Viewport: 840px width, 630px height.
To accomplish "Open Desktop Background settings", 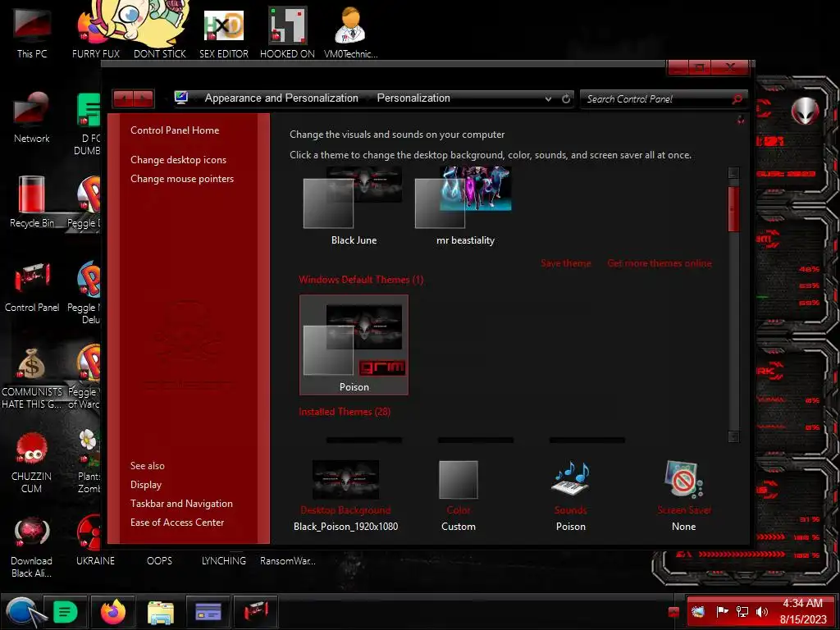I will (x=345, y=495).
